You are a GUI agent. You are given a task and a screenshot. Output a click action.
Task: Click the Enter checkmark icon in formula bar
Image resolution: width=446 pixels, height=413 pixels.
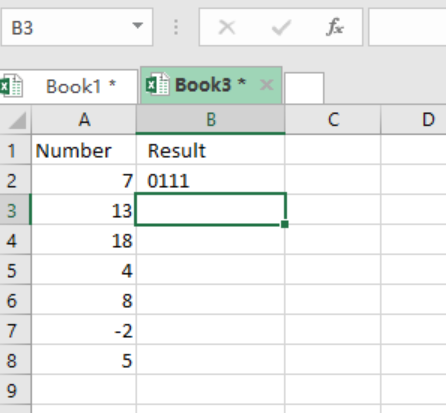281,27
